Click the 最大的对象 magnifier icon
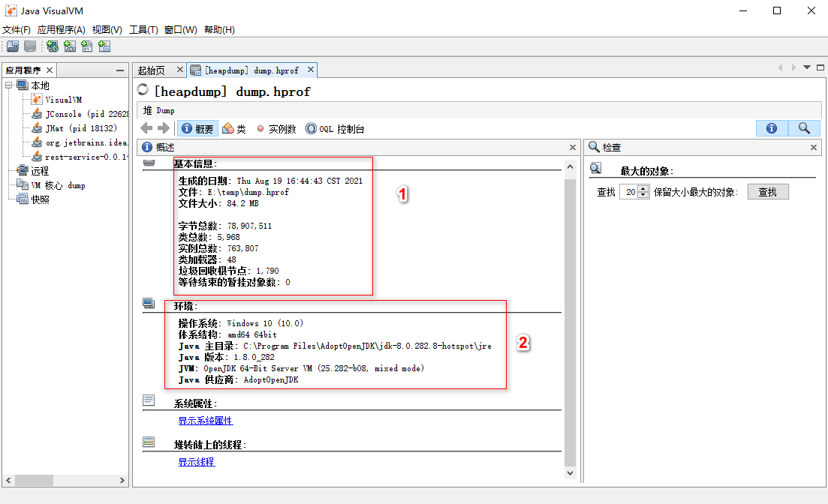 (x=595, y=168)
